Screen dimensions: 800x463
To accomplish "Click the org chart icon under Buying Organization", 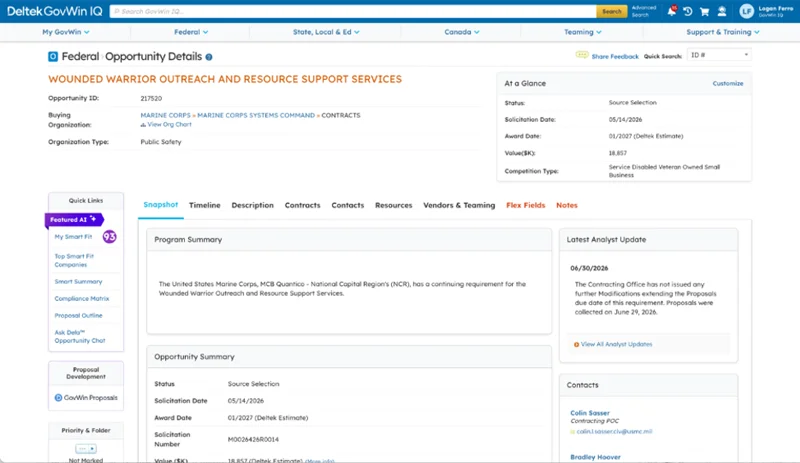I will coord(143,125).
